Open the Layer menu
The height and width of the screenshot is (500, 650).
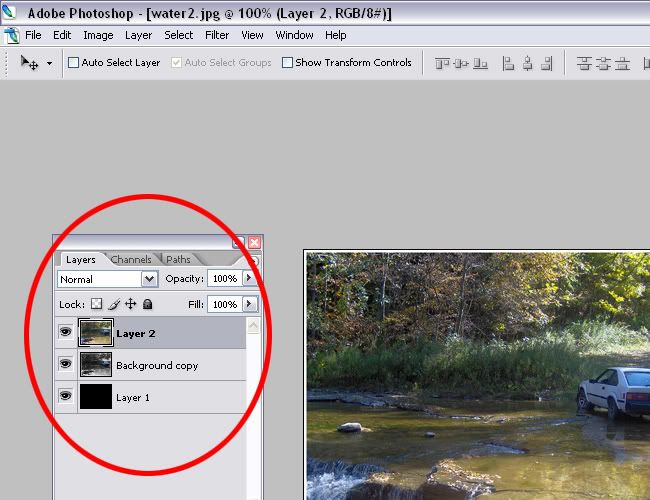coord(138,35)
